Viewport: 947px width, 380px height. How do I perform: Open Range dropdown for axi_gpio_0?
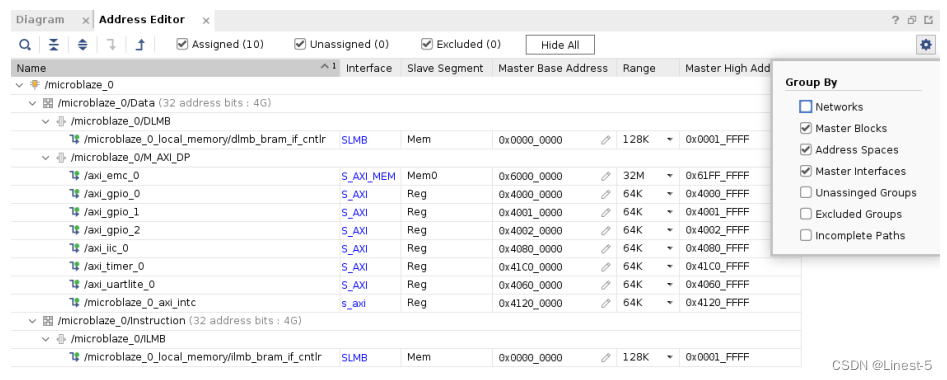[x=669, y=195]
